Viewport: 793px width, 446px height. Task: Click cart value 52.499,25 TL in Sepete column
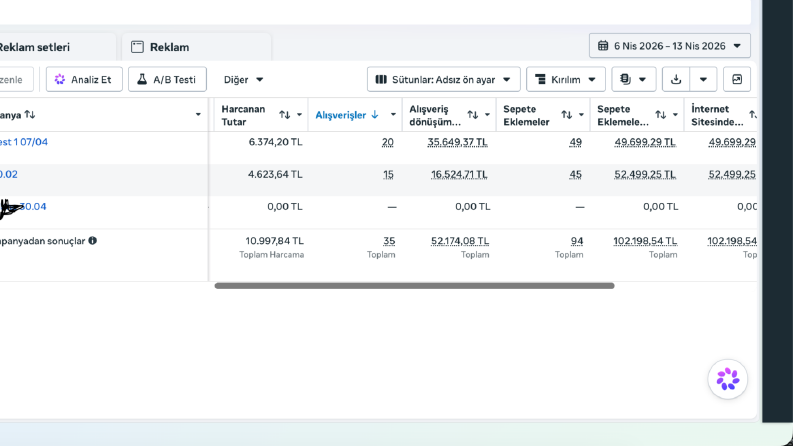point(645,174)
